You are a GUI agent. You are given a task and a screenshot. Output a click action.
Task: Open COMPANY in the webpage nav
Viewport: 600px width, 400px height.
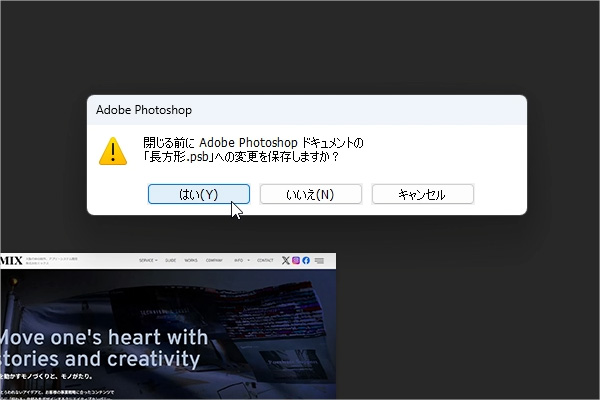214,260
